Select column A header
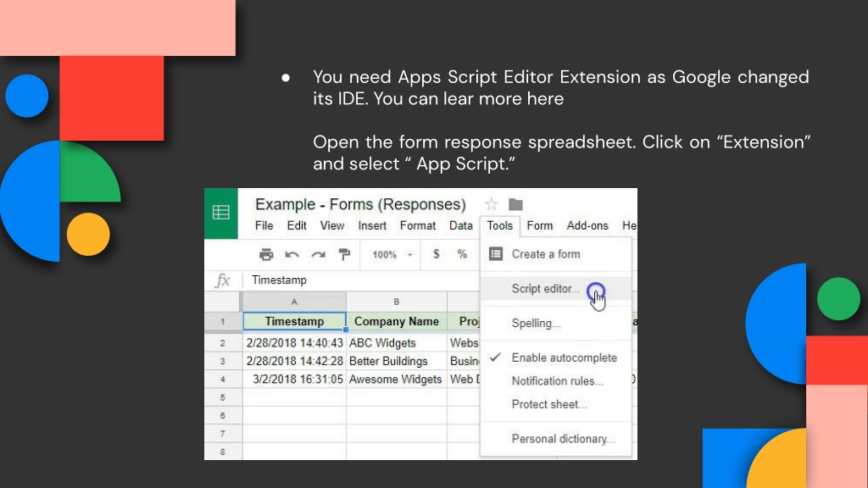 294,302
